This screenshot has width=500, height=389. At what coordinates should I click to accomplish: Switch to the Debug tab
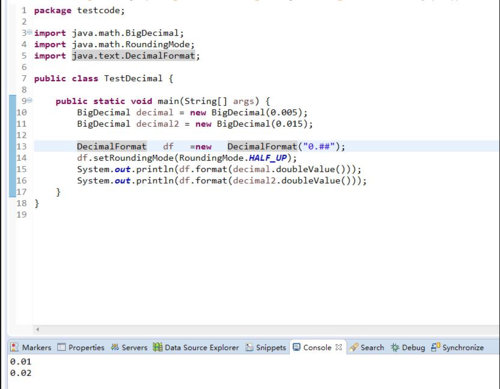click(408, 347)
